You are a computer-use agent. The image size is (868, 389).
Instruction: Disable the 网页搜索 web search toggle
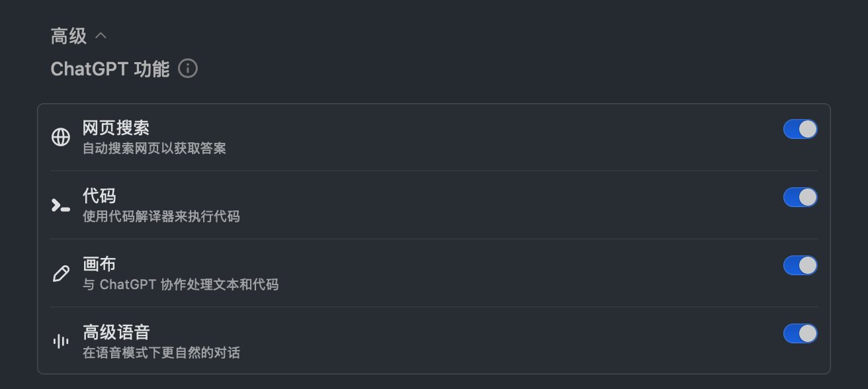pyautogui.click(x=801, y=129)
